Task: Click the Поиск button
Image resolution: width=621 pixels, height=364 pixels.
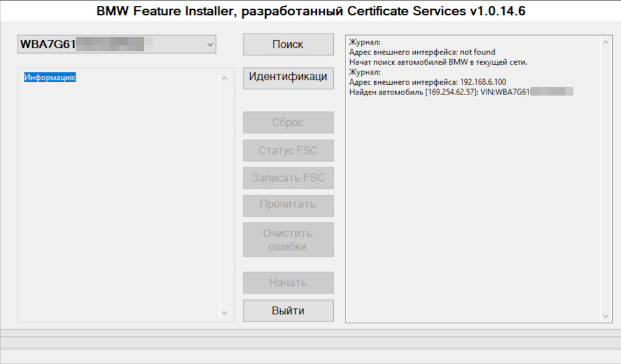Action: (288, 45)
